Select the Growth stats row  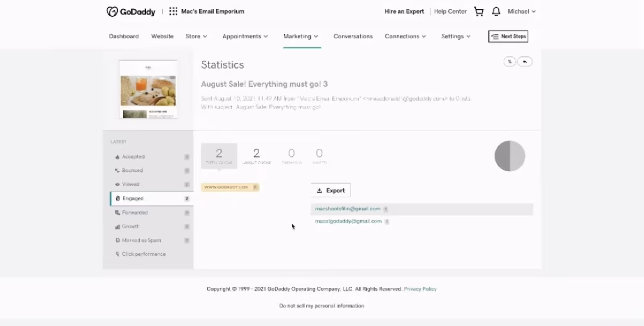point(152,227)
